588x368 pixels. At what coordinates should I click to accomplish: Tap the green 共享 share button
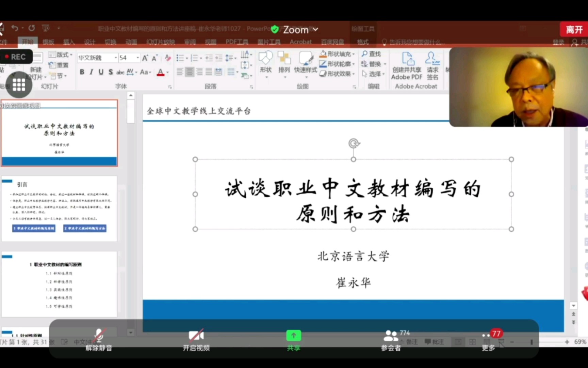click(293, 340)
